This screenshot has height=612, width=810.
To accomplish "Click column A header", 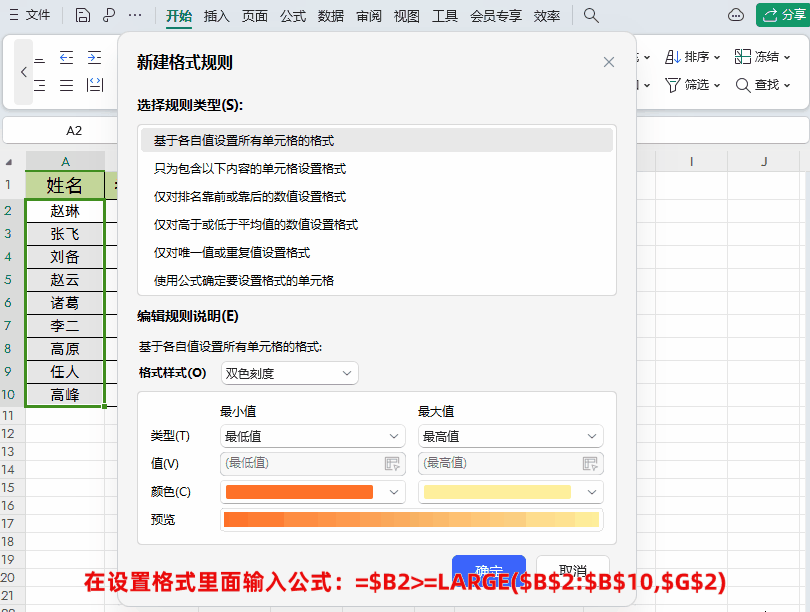I will click(x=65, y=161).
